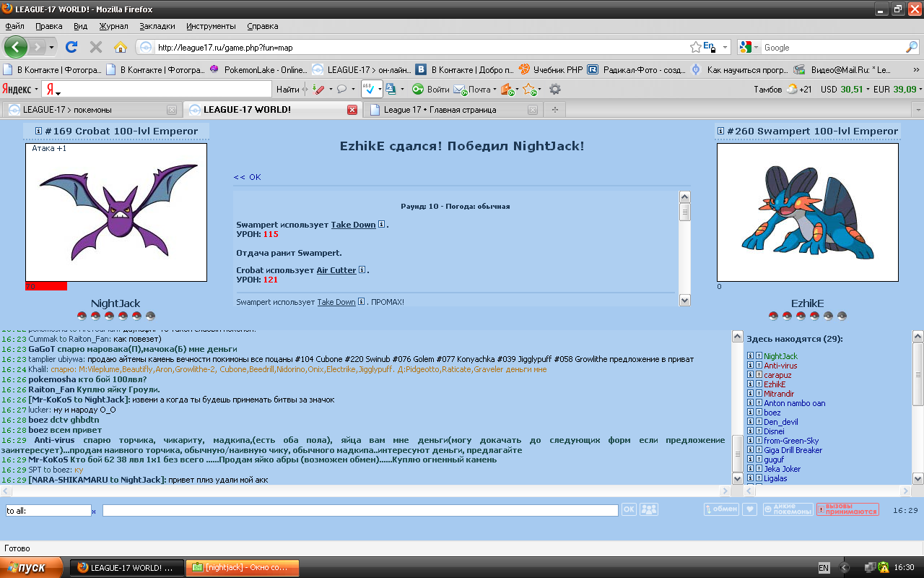Open Yandex Почта mail icon

pos(459,90)
